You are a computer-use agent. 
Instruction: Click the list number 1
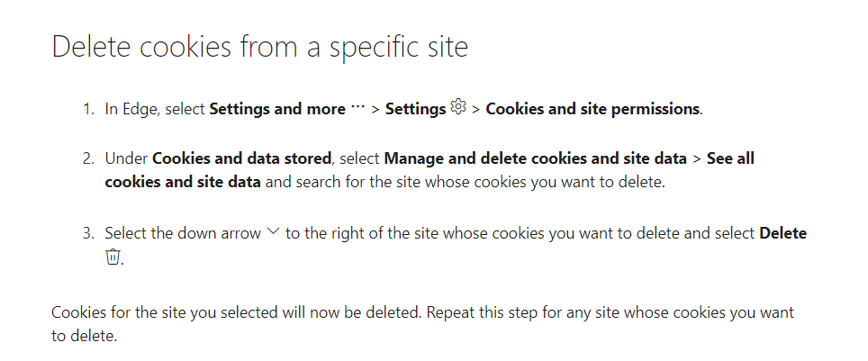point(87,109)
